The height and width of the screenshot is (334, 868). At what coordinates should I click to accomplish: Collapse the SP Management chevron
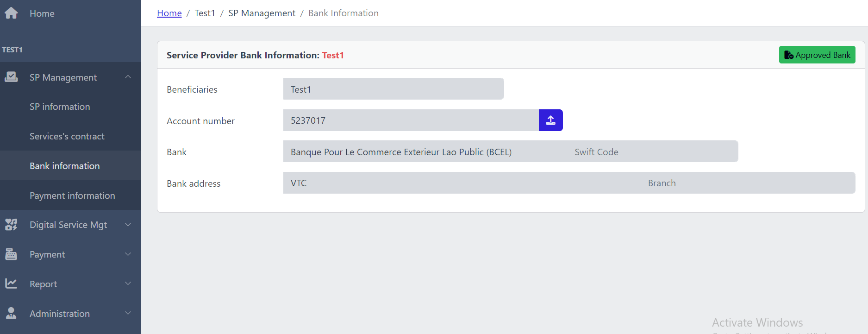128,77
